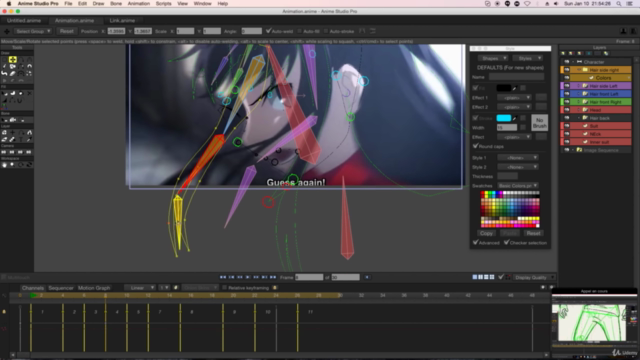
Task: Open Spotlight search in the menu bar
Action: tap(619, 4)
